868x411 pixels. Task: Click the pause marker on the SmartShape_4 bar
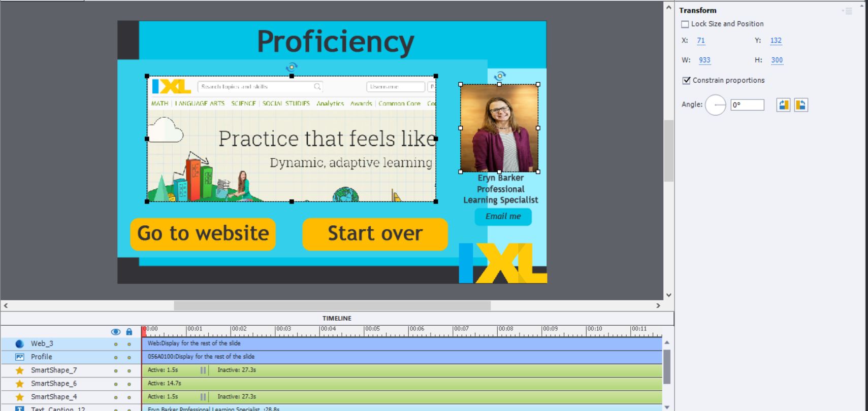tap(203, 397)
